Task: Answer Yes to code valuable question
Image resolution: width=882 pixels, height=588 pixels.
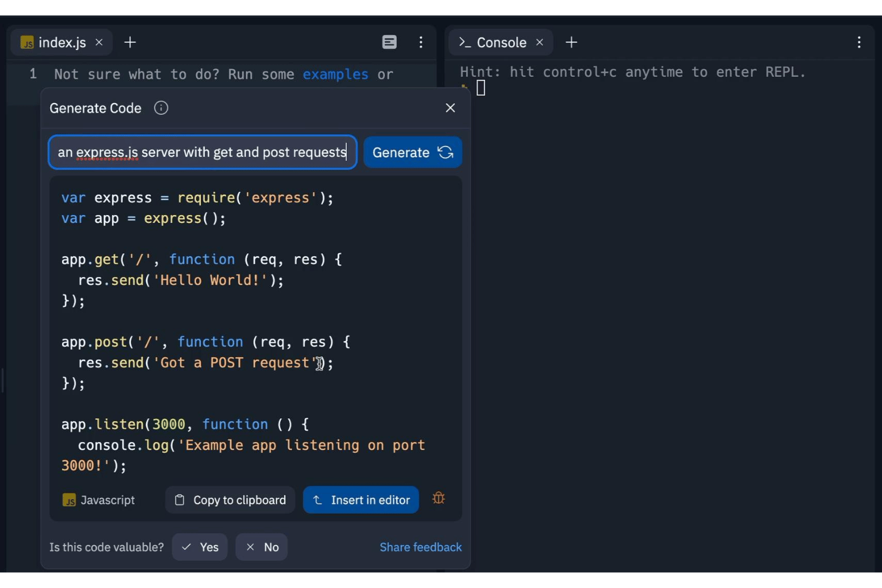Action: pyautogui.click(x=200, y=547)
